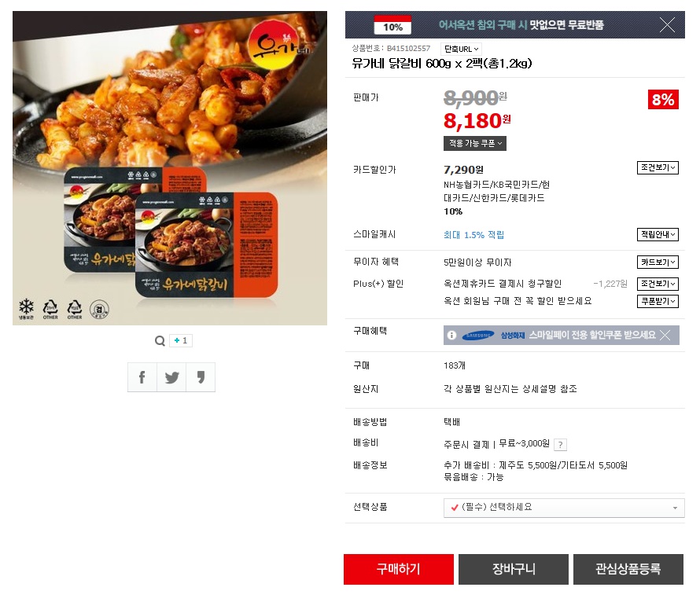Image resolution: width=700 pixels, height=602 pixels.
Task: Click the red 구매하기 buy button
Action: point(399,569)
